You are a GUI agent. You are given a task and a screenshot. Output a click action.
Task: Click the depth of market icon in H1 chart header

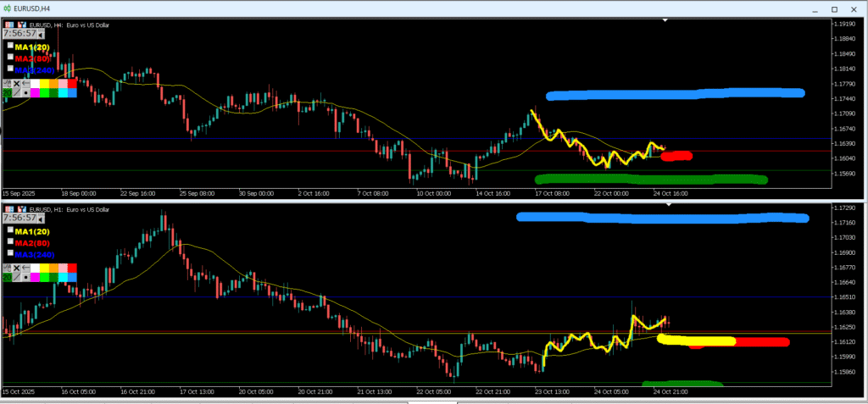pos(22,208)
